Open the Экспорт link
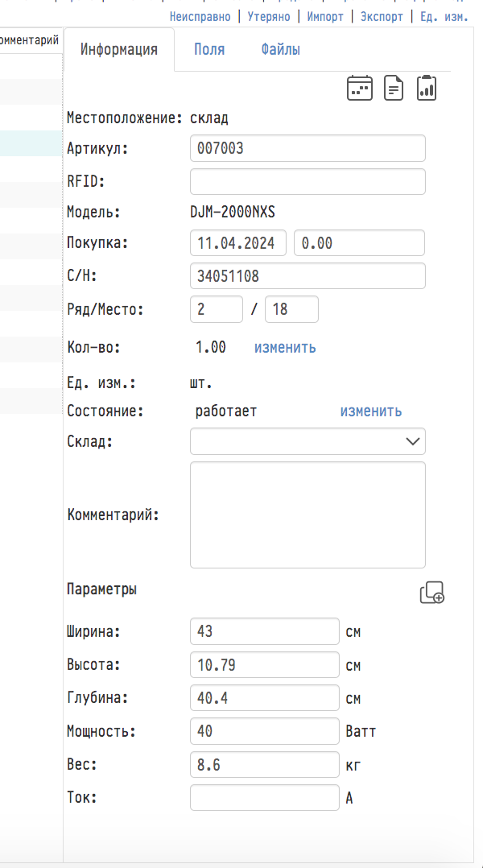Viewport: 483px width, 868px height. (x=382, y=17)
